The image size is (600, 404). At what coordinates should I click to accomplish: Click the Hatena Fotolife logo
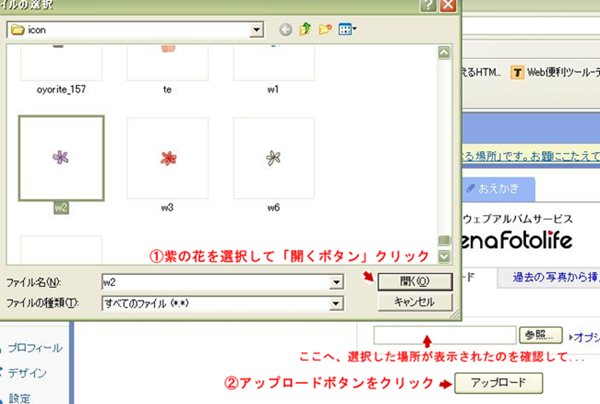point(517,240)
